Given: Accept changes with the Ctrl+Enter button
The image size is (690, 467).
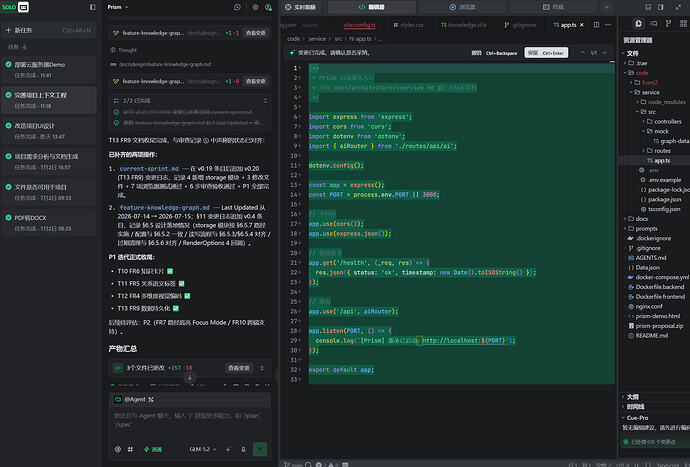Looking at the screenshot, I should point(546,53).
